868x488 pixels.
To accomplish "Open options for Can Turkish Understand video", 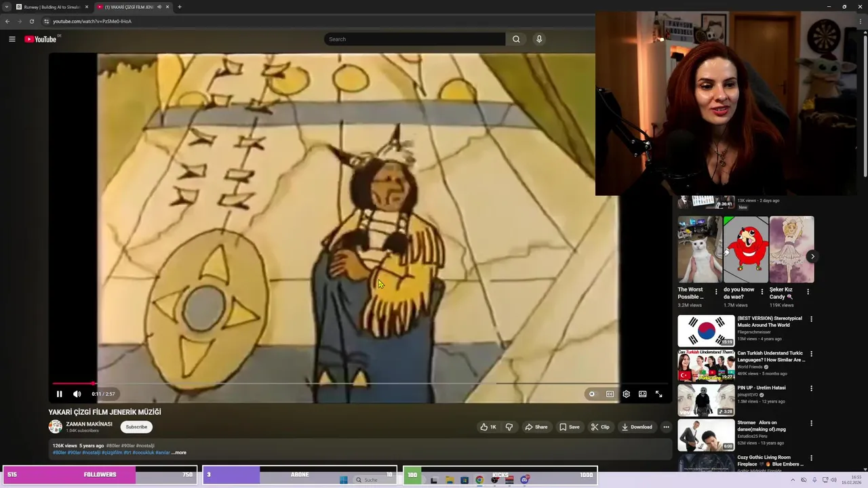I will pyautogui.click(x=811, y=354).
